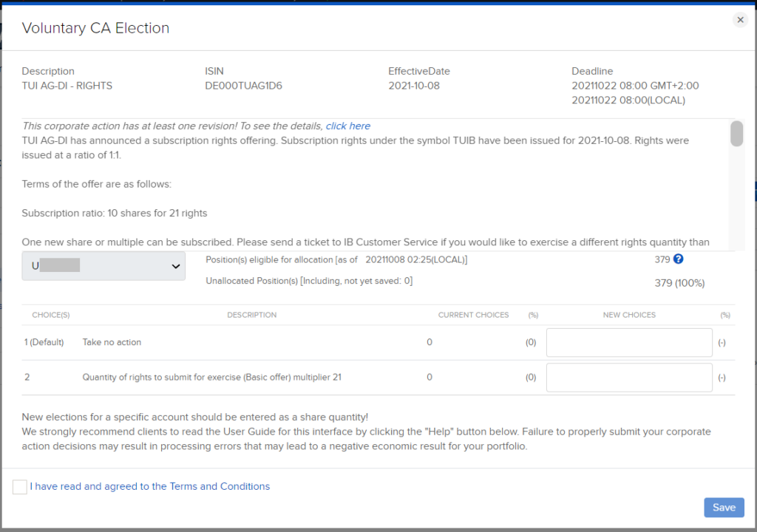Focus the new choices field for rights exercise

(x=629, y=378)
